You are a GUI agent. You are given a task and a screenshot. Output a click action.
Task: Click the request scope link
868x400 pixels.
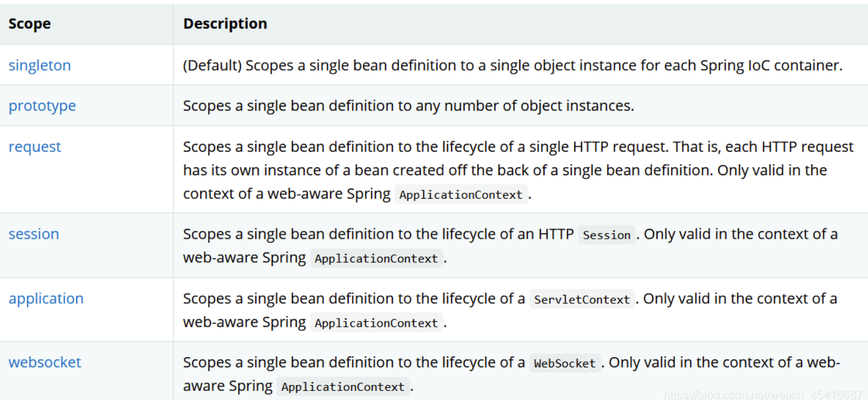pyautogui.click(x=34, y=147)
